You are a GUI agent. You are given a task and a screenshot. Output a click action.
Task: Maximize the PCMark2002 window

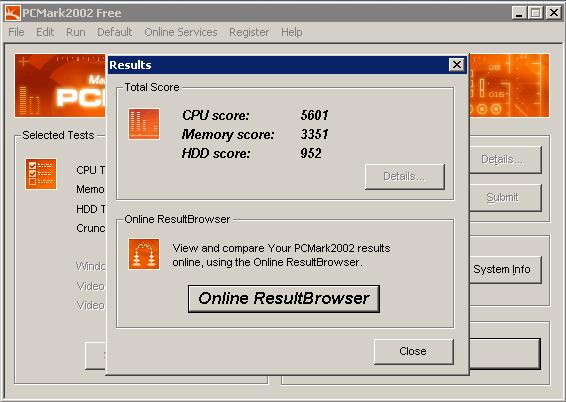535,13
